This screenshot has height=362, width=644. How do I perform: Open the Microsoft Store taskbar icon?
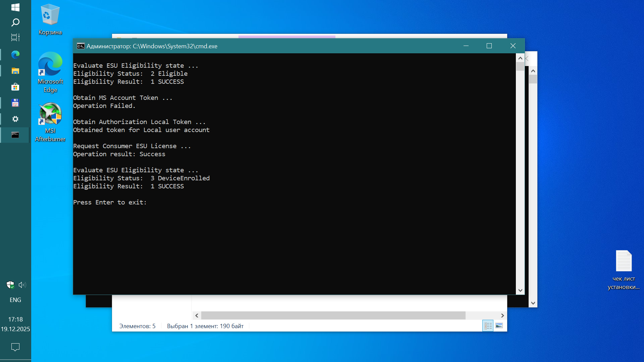pos(15,87)
